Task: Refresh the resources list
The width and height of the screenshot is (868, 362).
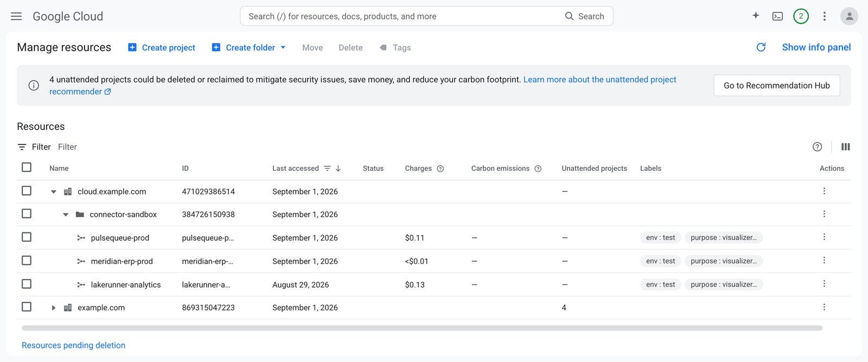Action: 761,47
